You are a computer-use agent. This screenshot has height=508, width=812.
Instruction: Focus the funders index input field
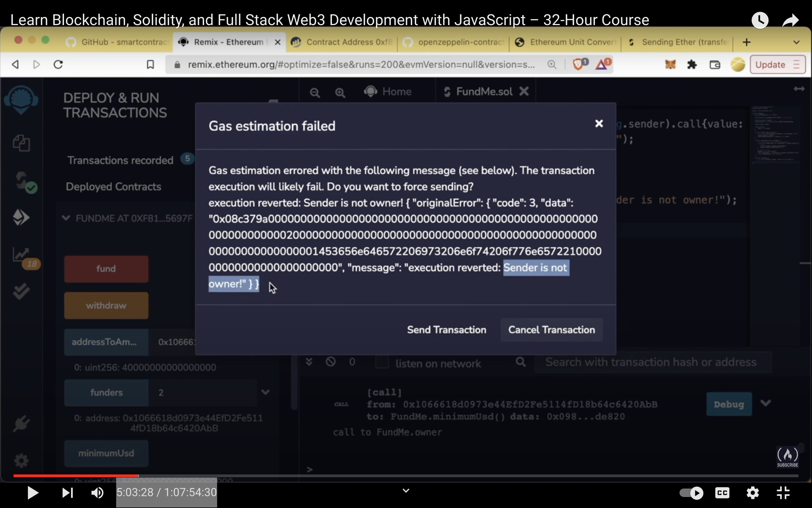coord(203,392)
